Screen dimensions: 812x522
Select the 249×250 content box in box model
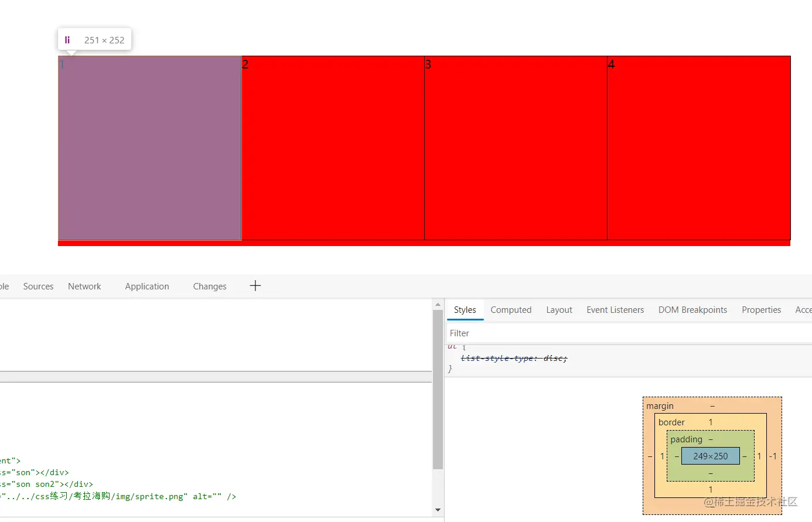pyautogui.click(x=711, y=456)
